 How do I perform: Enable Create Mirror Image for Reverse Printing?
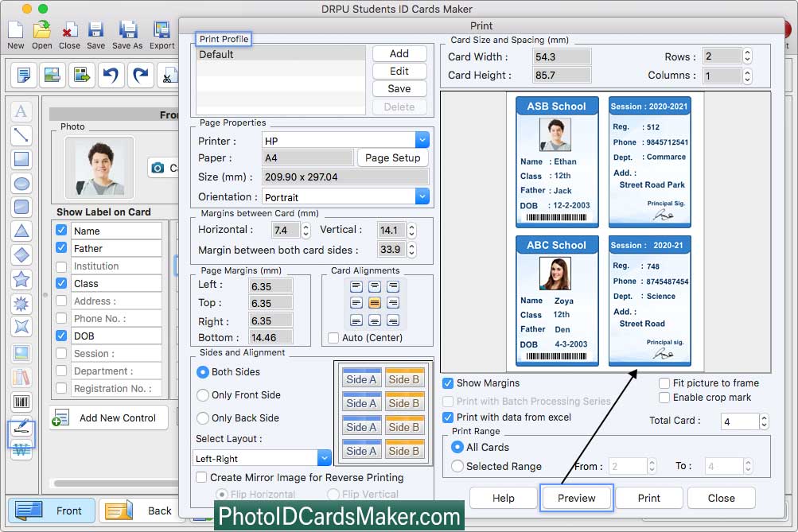coord(201,477)
